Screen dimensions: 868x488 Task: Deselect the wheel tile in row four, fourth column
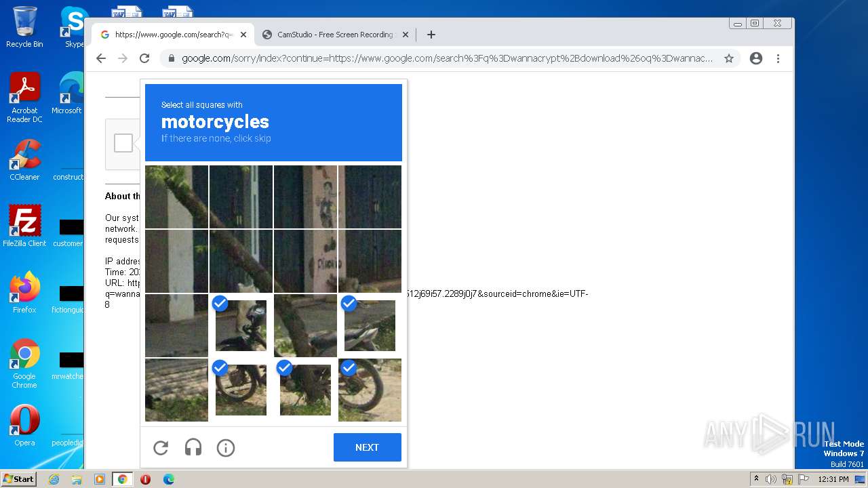[x=370, y=390]
